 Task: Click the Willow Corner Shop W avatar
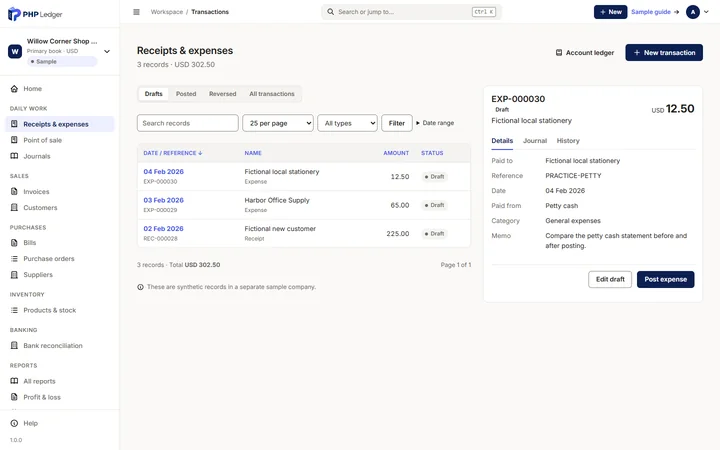15,51
